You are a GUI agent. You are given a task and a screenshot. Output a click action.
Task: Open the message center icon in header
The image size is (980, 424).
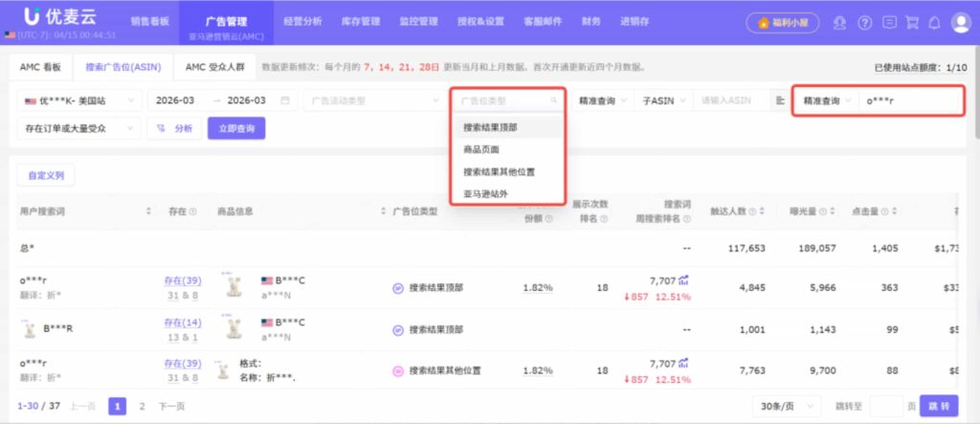[x=889, y=23]
